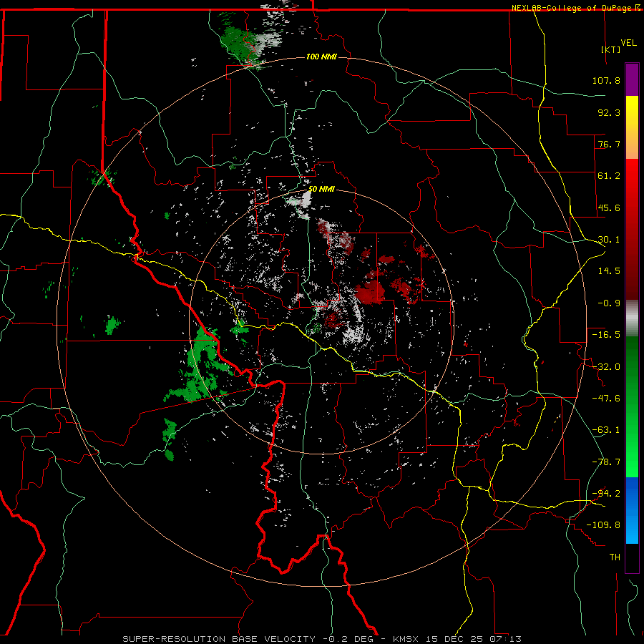Select the -16.5 value on velocity scale
This screenshot has width=644, height=644.
606,335
